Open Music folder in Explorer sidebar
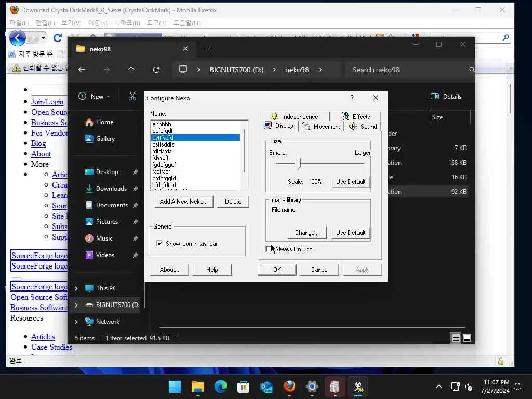Viewport: 532px width, 399px height. 98,238
